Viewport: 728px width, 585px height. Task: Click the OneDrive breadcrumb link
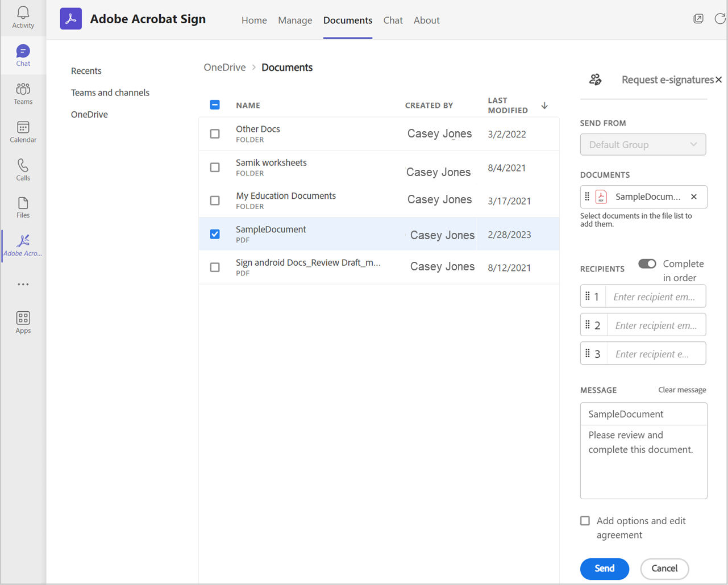click(x=225, y=67)
